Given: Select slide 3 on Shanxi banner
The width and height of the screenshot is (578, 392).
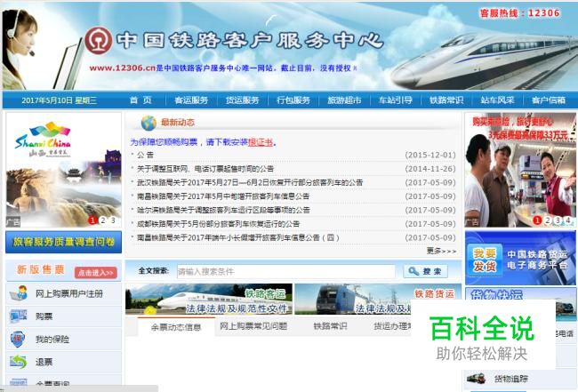Looking at the screenshot, I should point(113,220).
